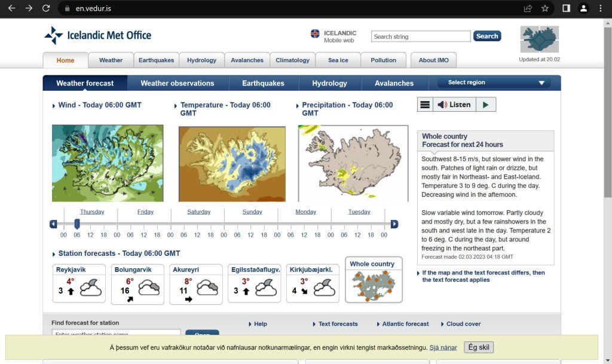Image resolution: width=612 pixels, height=364 pixels.
Task: Click the timeline forward arrow button
Action: click(394, 224)
